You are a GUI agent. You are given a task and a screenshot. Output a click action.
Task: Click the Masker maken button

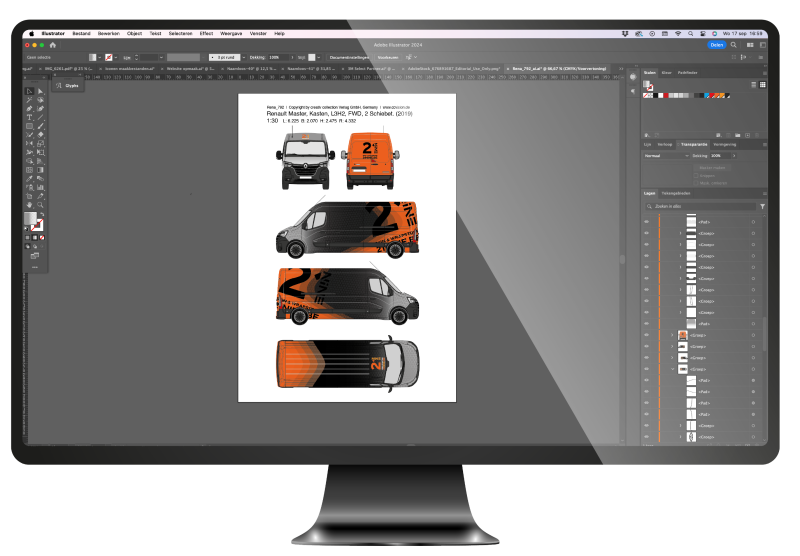click(712, 168)
